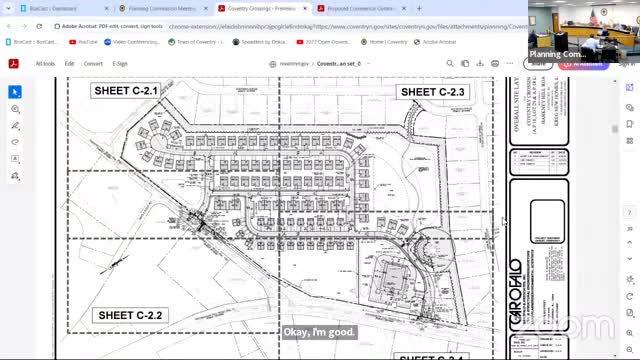Open the signature stamp tool

[15, 176]
